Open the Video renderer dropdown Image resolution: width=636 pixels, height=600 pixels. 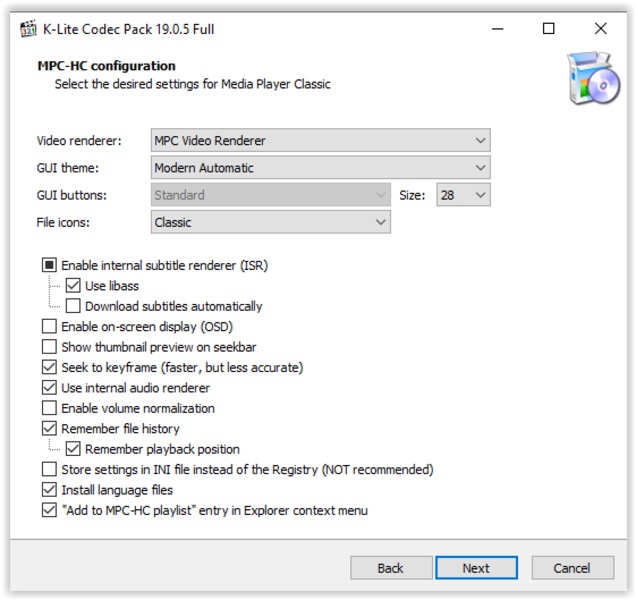click(320, 141)
